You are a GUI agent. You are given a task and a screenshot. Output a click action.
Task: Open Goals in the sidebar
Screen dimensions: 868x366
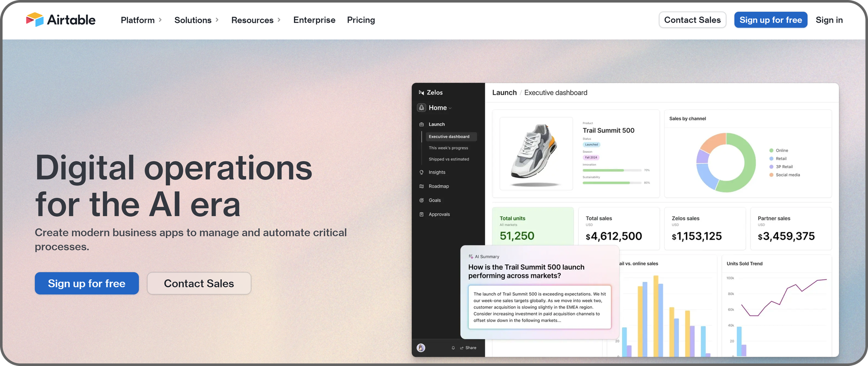tap(435, 200)
